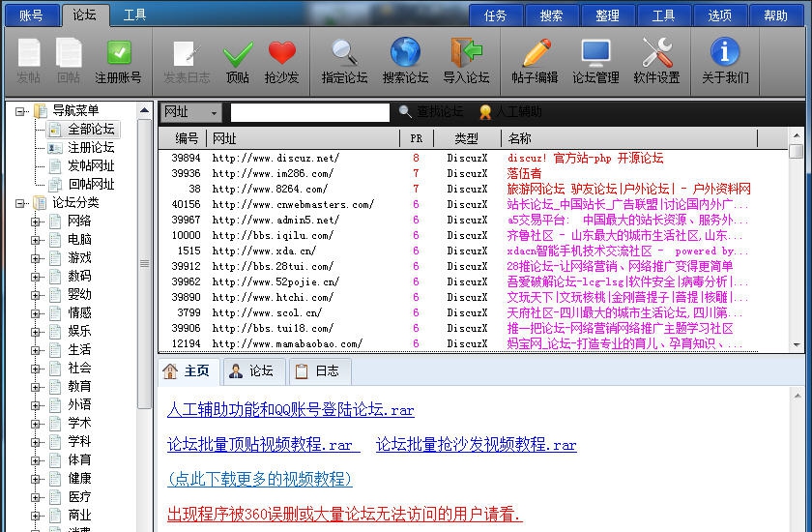This screenshot has height=532, width=812.
Task: Select the 体育 category item
Action: pos(79,460)
